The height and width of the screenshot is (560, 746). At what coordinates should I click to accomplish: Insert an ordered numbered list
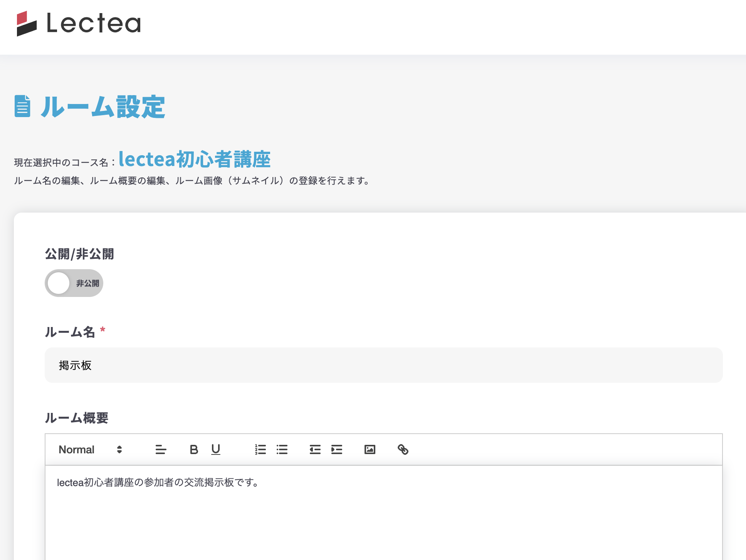[260, 449]
